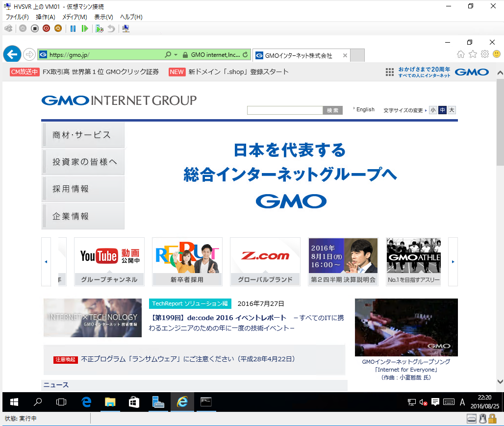Open 採用情報 side menu
This screenshot has width=504, height=426.
pyautogui.click(x=83, y=189)
